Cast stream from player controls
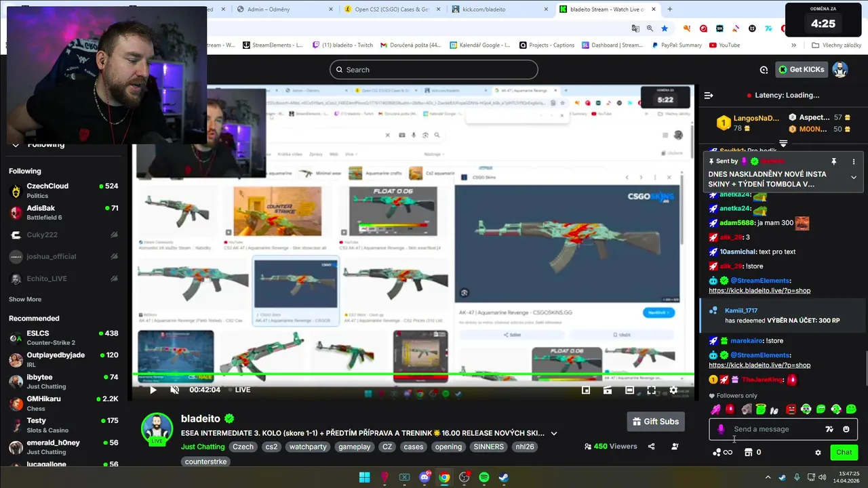868x488 pixels. coord(608,390)
